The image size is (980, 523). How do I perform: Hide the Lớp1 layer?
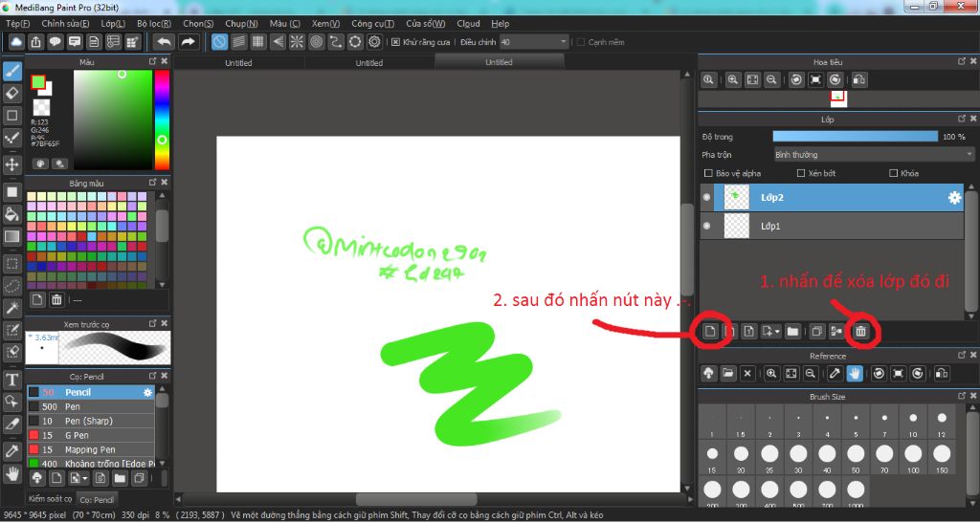(707, 226)
